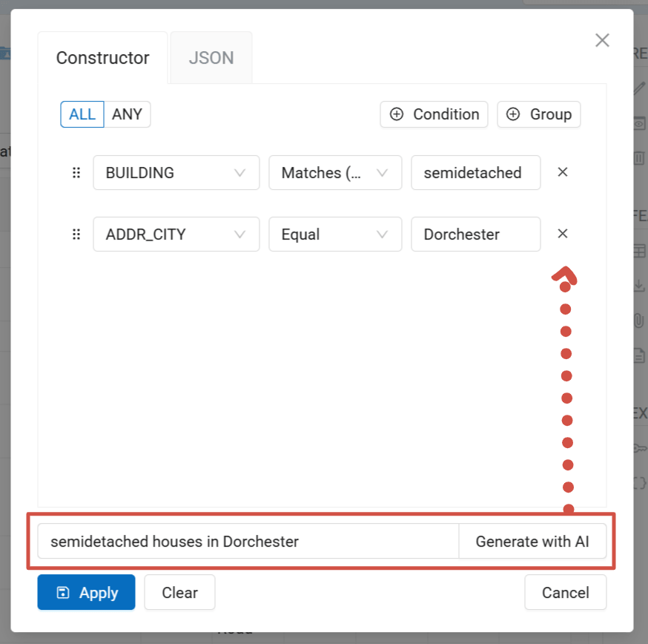The width and height of the screenshot is (648, 644).
Task: Click plus icon on Group button
Action: coord(513,114)
